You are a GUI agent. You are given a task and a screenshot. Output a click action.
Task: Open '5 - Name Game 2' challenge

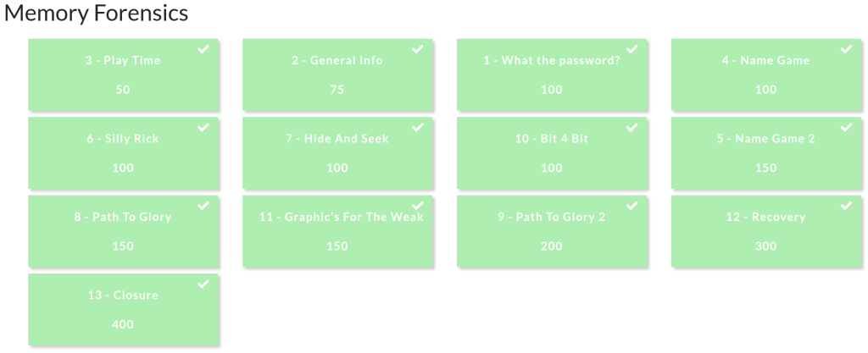766,153
